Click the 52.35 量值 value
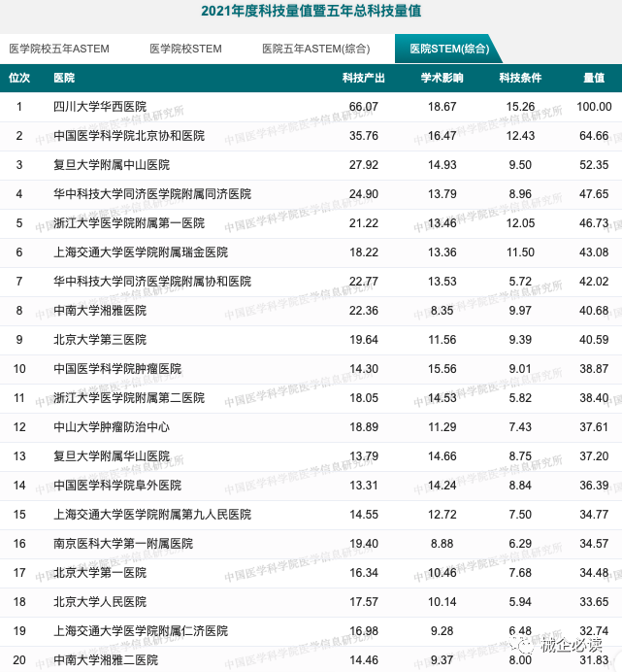 [594, 164]
